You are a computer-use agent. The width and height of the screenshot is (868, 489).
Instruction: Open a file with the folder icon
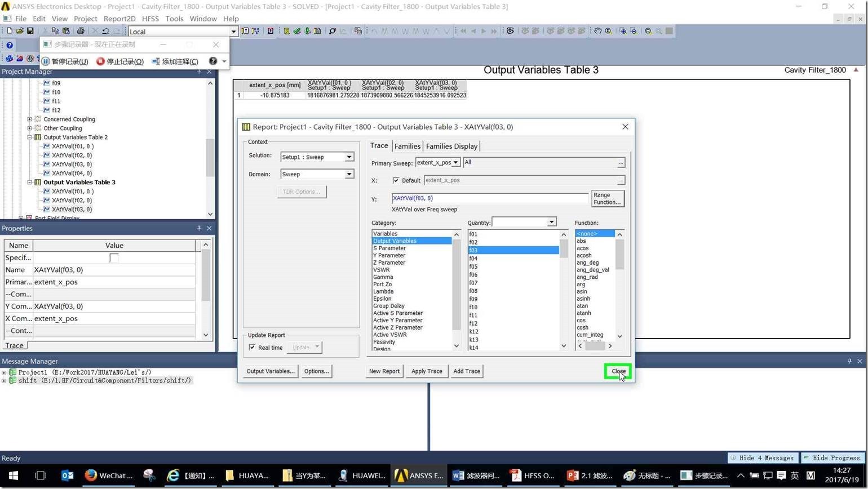click(20, 31)
